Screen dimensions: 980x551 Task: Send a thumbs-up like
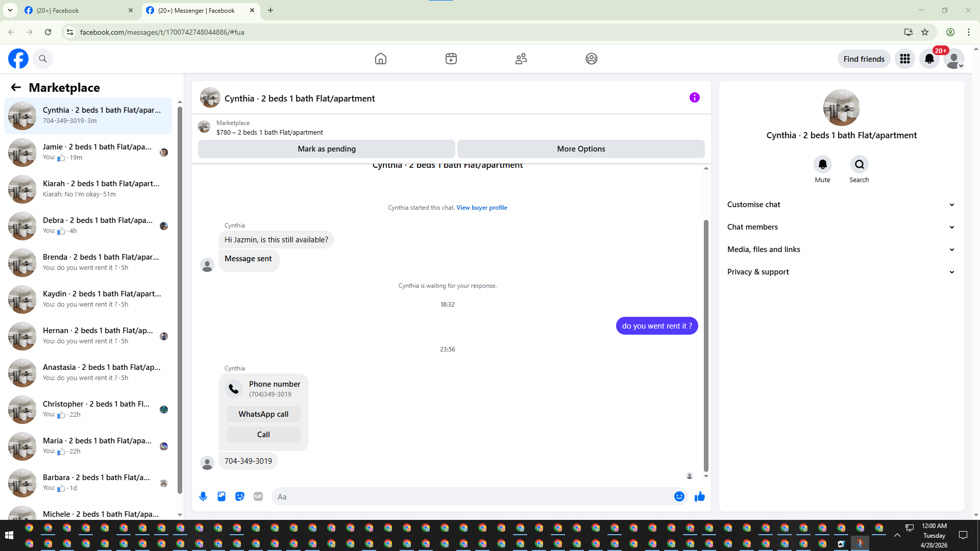point(700,496)
